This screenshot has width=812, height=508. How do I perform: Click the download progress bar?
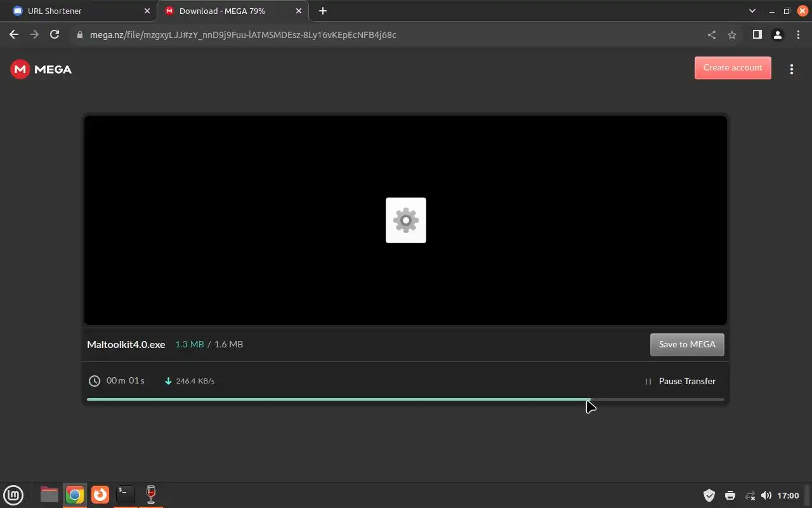click(405, 399)
